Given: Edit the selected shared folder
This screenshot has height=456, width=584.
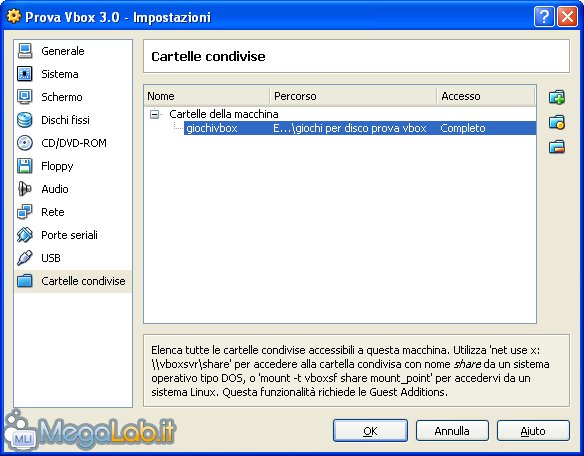Looking at the screenshot, I should point(557,122).
